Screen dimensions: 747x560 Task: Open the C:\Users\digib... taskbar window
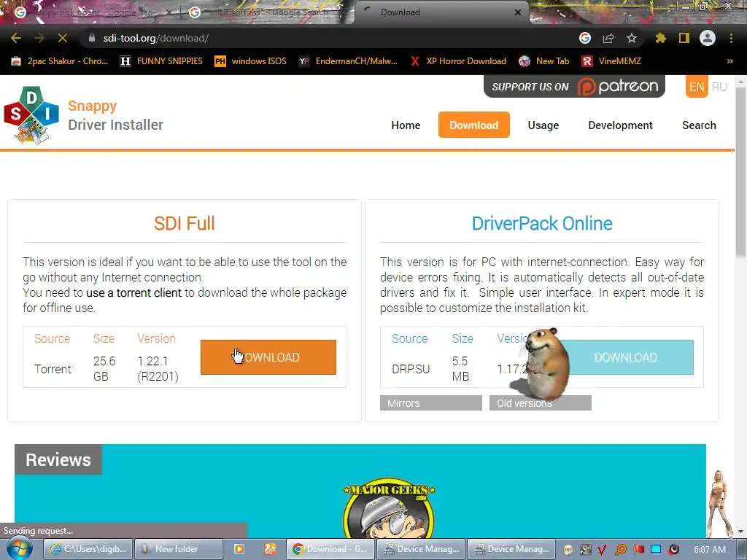pos(88,549)
